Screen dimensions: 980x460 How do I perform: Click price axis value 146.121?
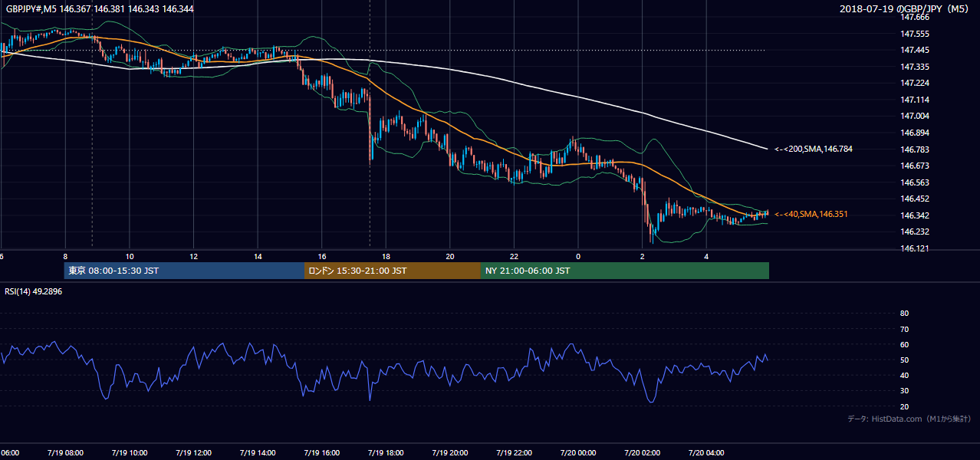tap(916, 249)
